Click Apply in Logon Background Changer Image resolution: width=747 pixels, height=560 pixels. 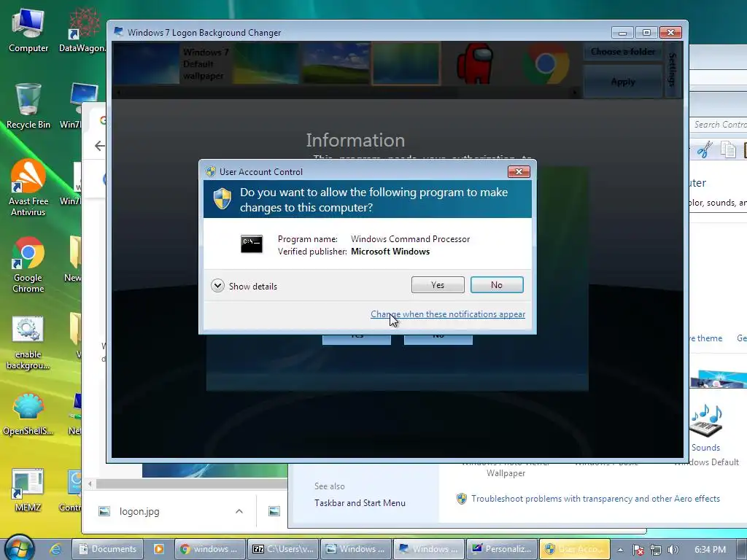[623, 82]
